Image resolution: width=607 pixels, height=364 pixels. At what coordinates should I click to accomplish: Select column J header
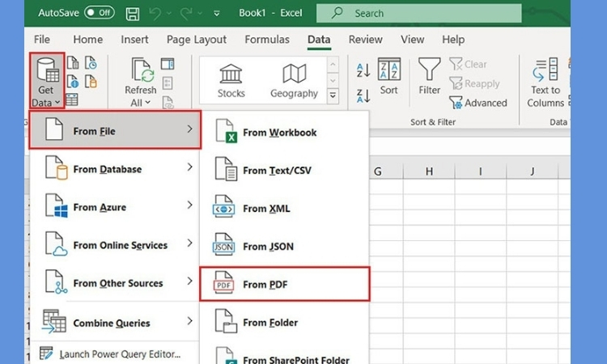(533, 171)
